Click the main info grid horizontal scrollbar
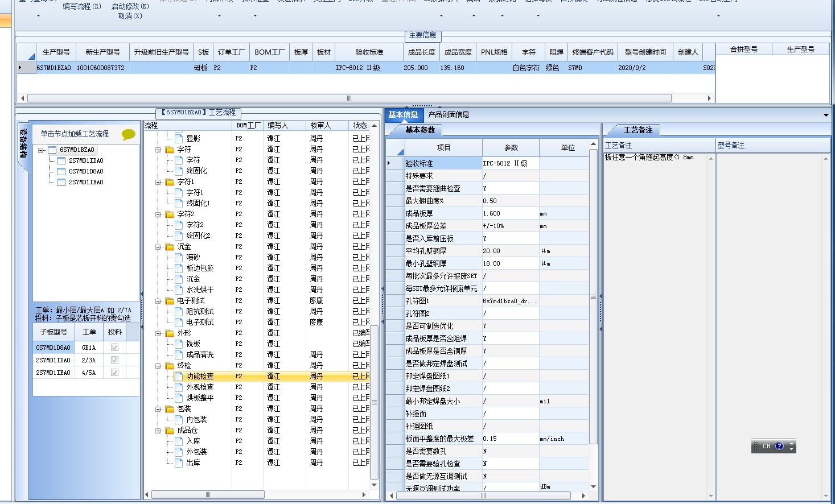Viewport: 835px width, 504px height. coord(349,98)
